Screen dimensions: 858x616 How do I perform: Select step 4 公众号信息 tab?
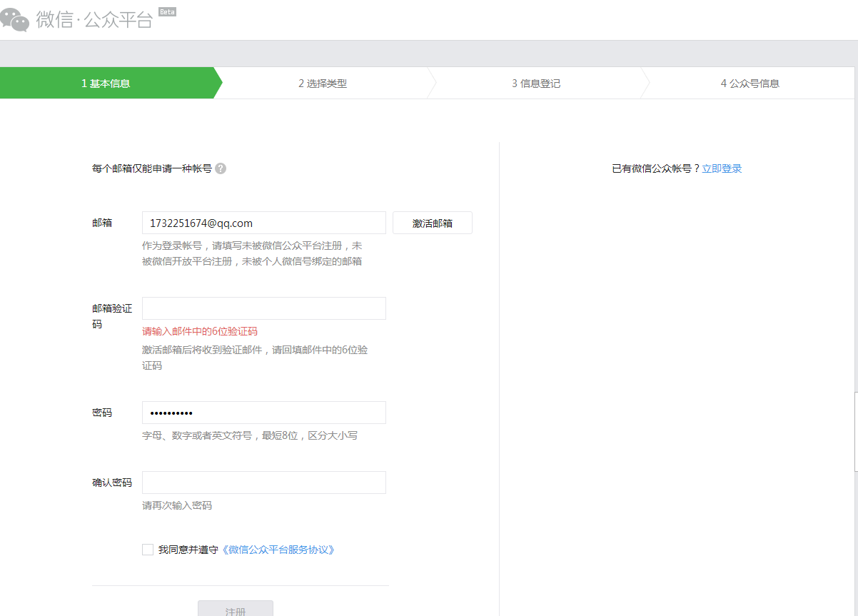(750, 83)
